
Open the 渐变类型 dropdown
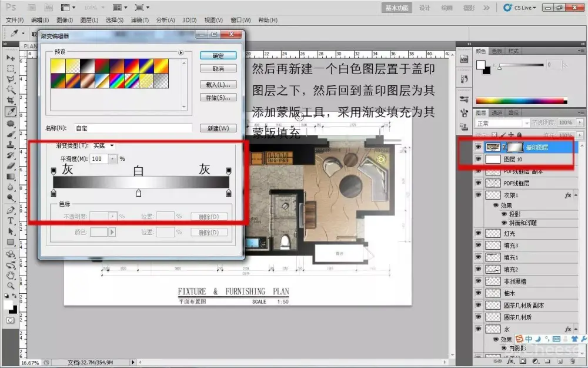[x=103, y=145]
